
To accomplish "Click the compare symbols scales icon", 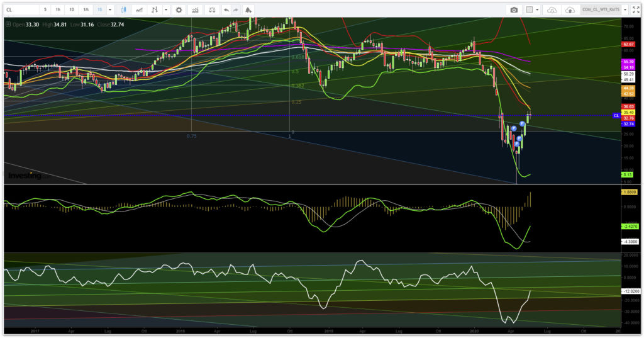I will click(212, 10).
